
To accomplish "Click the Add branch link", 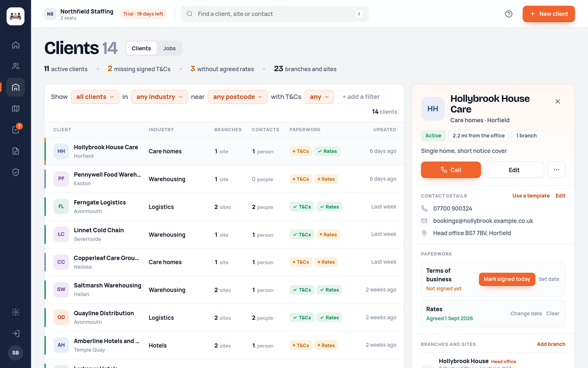I will 551,344.
